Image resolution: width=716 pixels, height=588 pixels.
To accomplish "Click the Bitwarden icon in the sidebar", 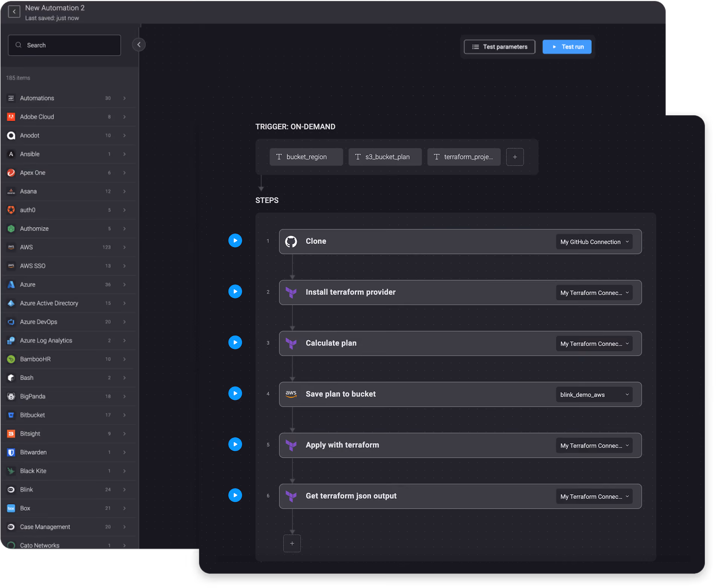I will (x=11, y=452).
